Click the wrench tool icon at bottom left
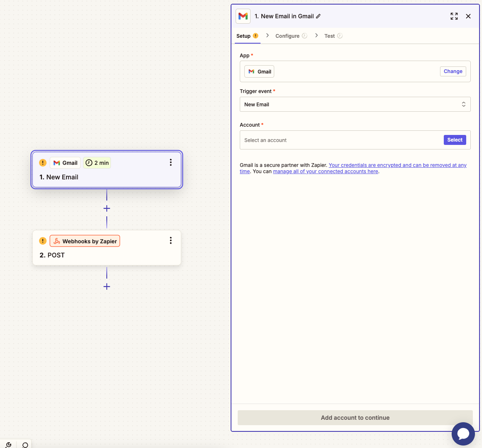Screen dimensions: 482x448 click(8, 444)
